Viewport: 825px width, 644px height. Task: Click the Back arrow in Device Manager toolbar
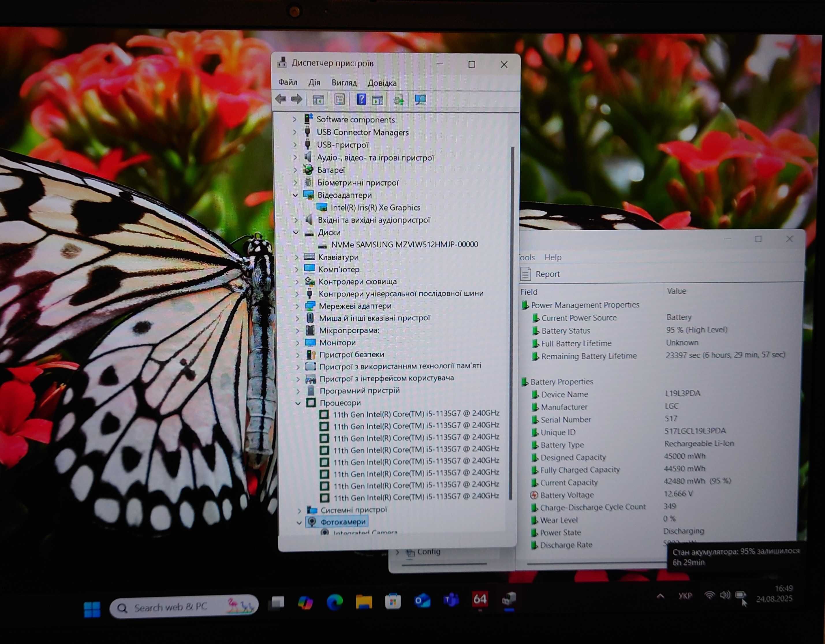tap(281, 99)
